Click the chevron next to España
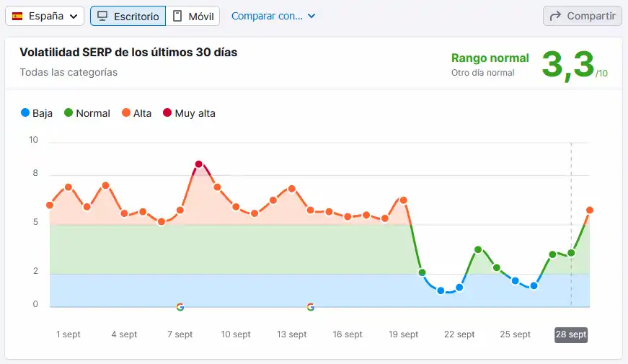The image size is (628, 364). [x=73, y=17]
